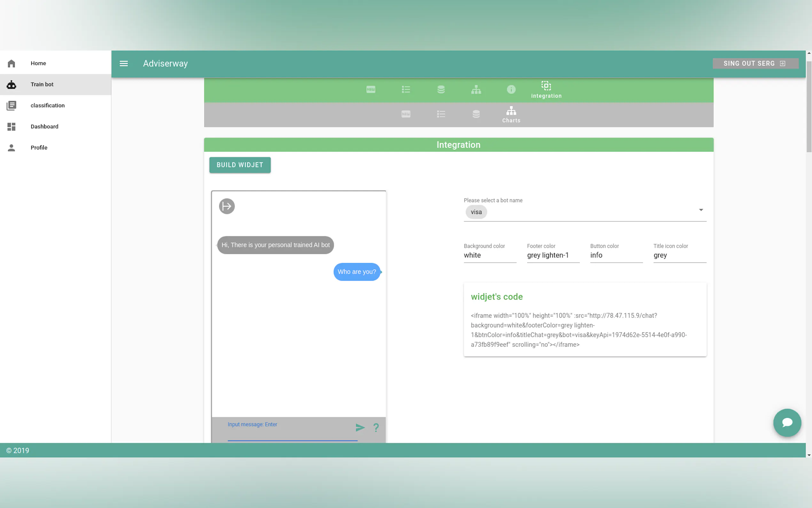Screen dimensions: 812x508
Task: Open the hierarchy icon in green toolbar
Action: 476,89
